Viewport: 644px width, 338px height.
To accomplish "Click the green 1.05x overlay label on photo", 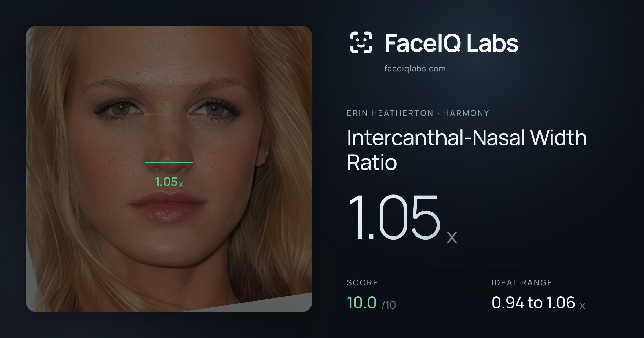I will pyautogui.click(x=169, y=182).
